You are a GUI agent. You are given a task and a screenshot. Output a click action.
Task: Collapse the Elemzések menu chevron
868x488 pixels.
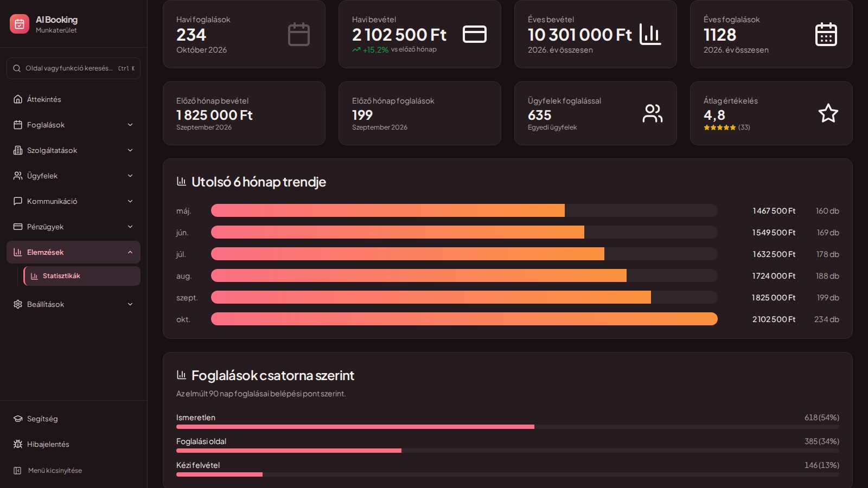click(x=130, y=252)
